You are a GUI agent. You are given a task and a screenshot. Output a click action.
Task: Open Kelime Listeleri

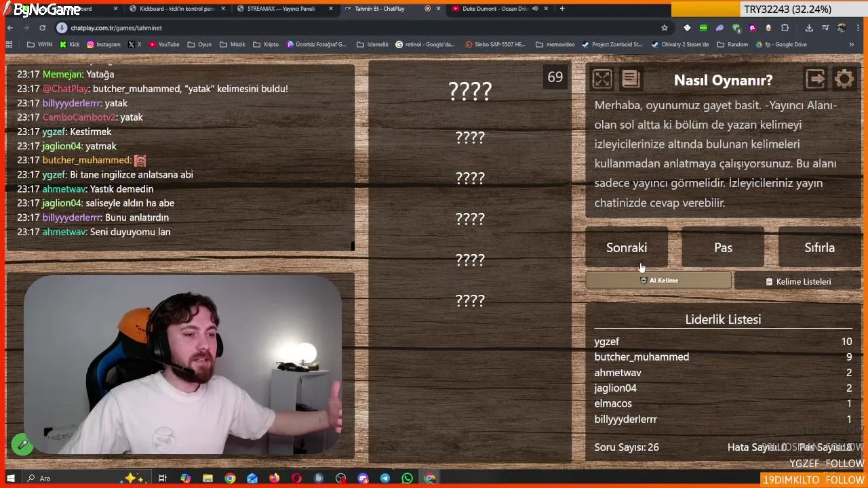(797, 281)
